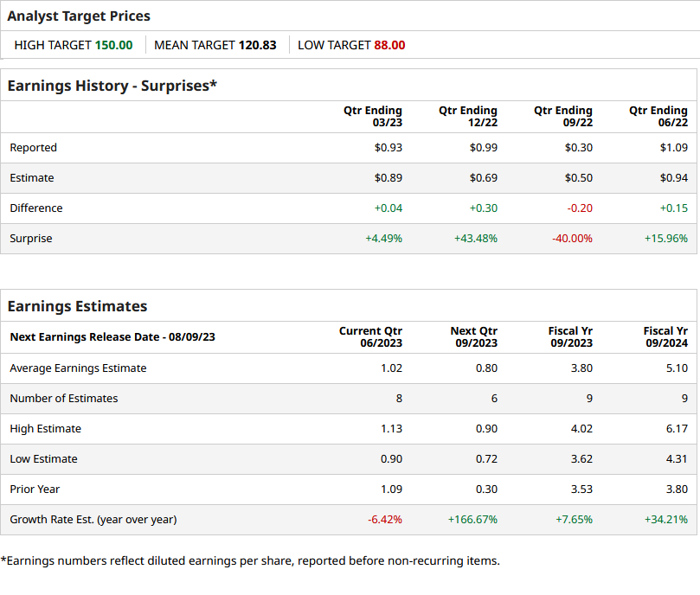Image resolution: width=700 pixels, height=595 pixels.
Task: Select the Qtr Ending 12/22 column header
Action: [x=467, y=117]
